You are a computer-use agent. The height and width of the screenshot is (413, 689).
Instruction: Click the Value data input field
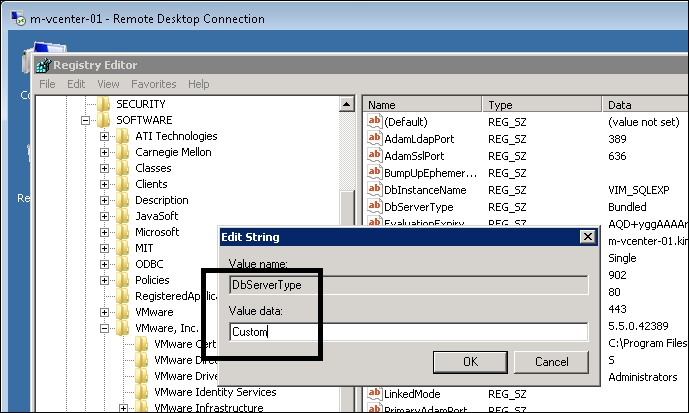[409, 332]
